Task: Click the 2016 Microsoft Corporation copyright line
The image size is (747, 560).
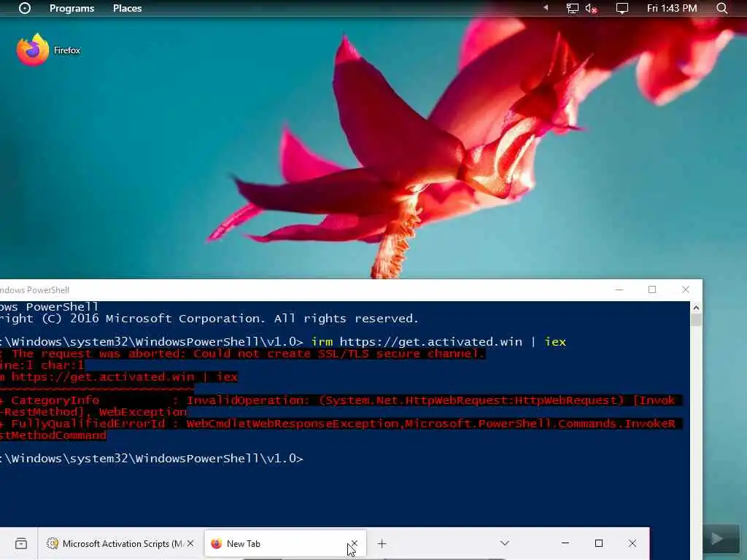Action: click(x=209, y=319)
